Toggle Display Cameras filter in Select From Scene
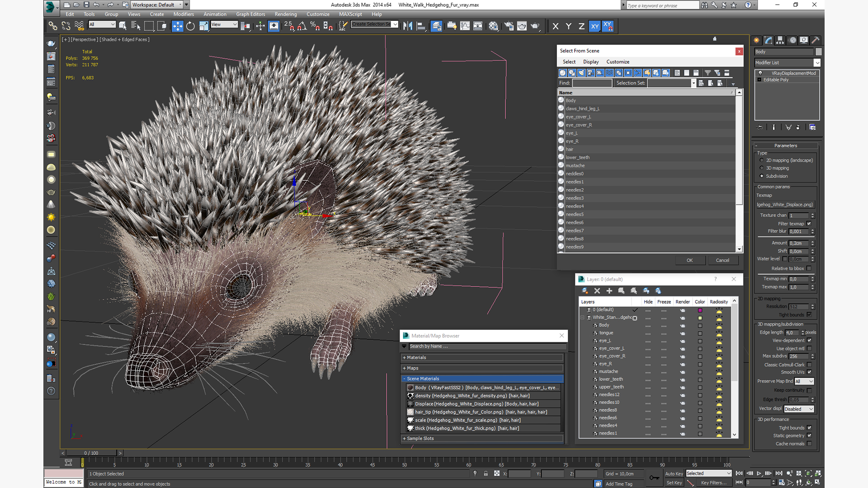 tap(590, 73)
